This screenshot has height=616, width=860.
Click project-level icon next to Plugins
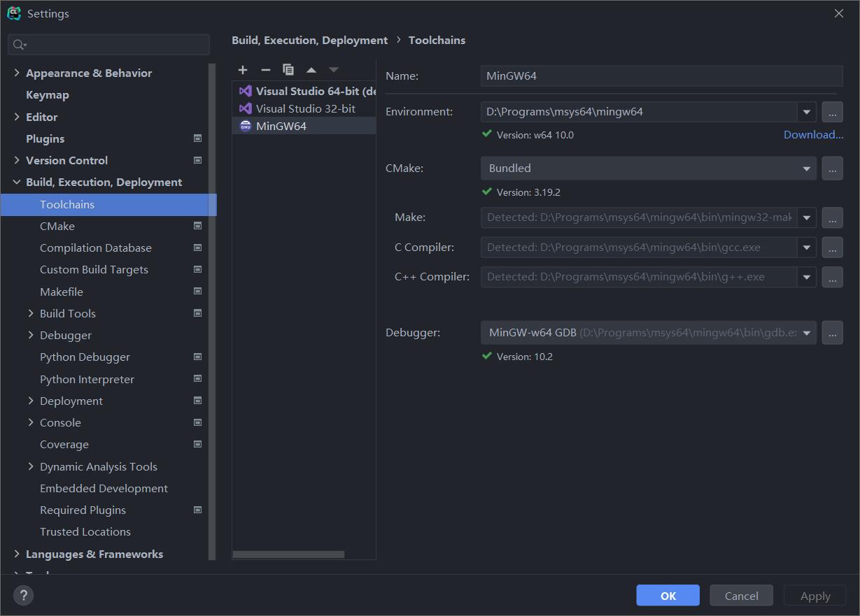pos(198,138)
